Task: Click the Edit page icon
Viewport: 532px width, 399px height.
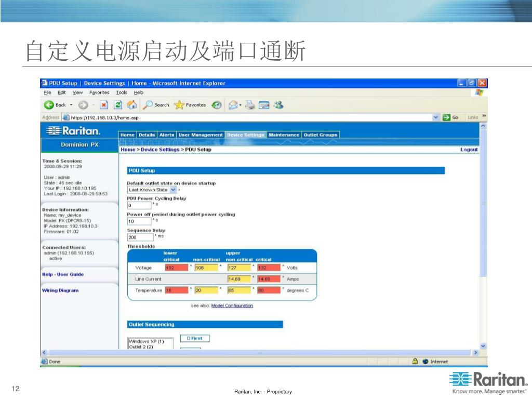Action: pyautogui.click(x=264, y=105)
